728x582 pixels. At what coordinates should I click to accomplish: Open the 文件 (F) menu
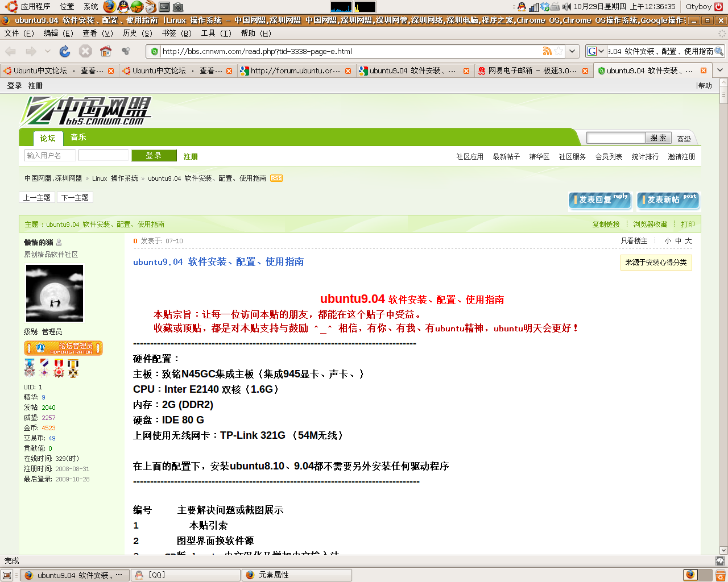pyautogui.click(x=19, y=33)
